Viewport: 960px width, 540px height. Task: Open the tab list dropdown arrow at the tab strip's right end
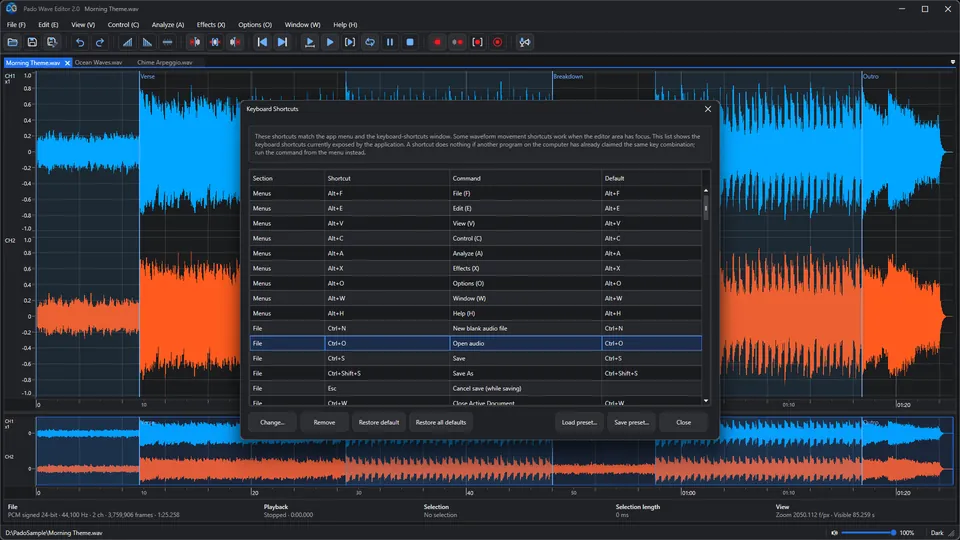[953, 62]
